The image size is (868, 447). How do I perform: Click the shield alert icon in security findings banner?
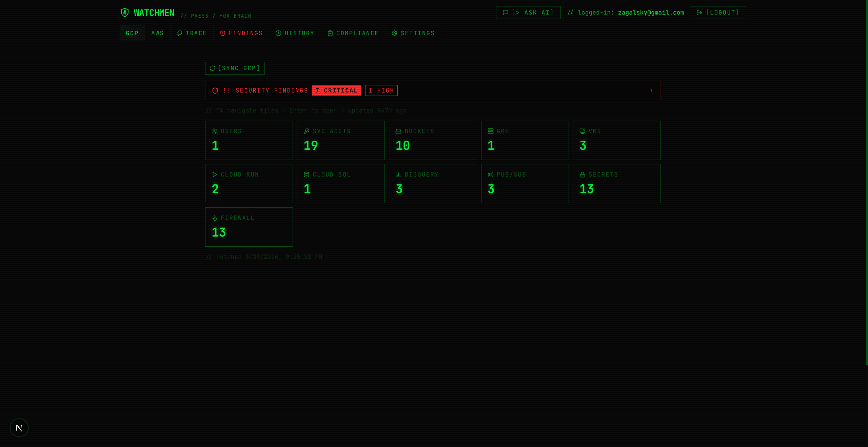pos(215,90)
